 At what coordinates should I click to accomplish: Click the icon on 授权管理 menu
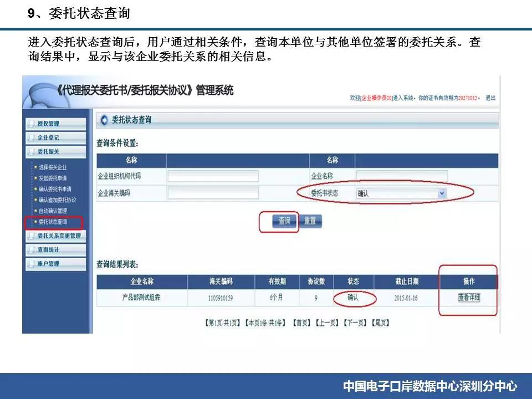(31, 123)
